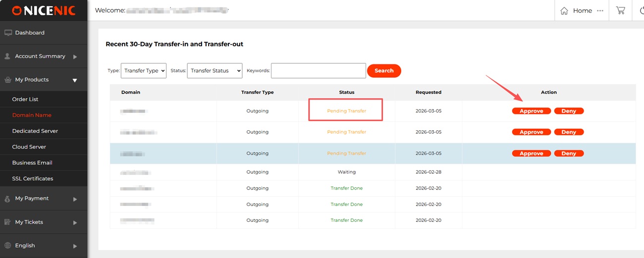644x258 pixels.
Task: Click the last row Transfer Done status
Action: point(347,220)
